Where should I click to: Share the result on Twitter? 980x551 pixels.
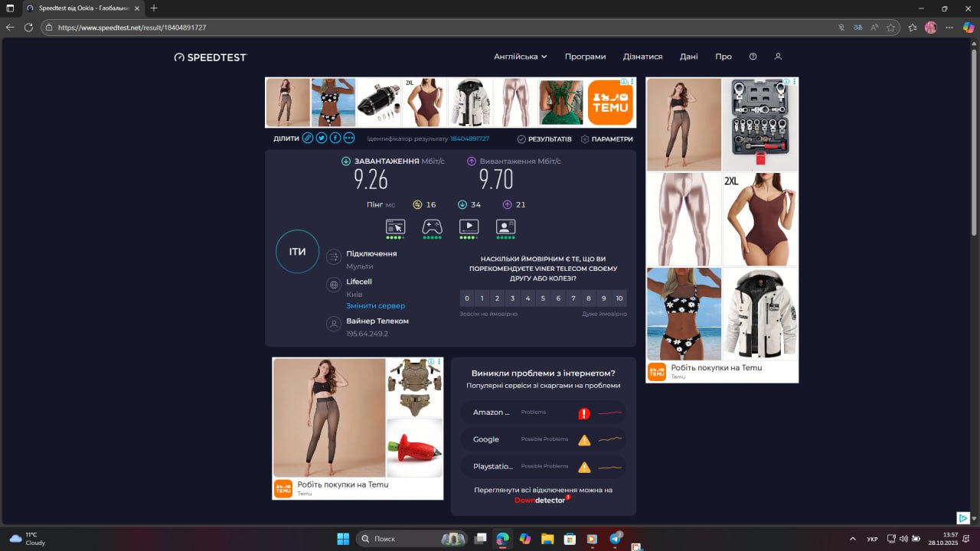[x=322, y=139]
